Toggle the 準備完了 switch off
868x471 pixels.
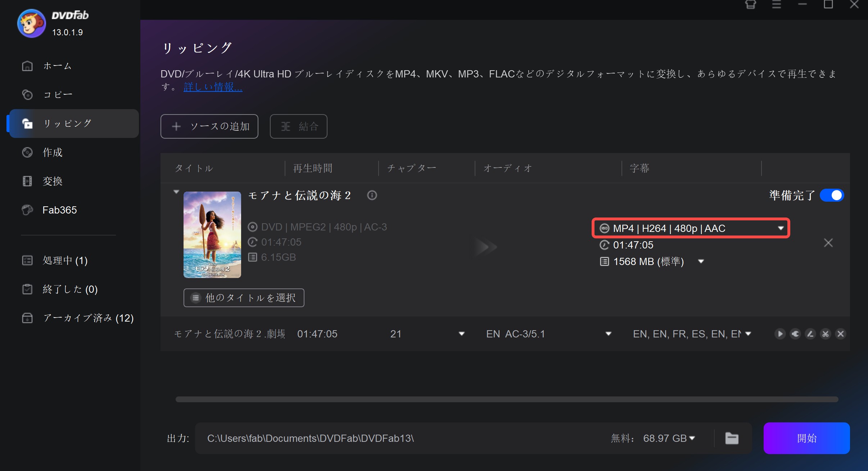tap(832, 195)
